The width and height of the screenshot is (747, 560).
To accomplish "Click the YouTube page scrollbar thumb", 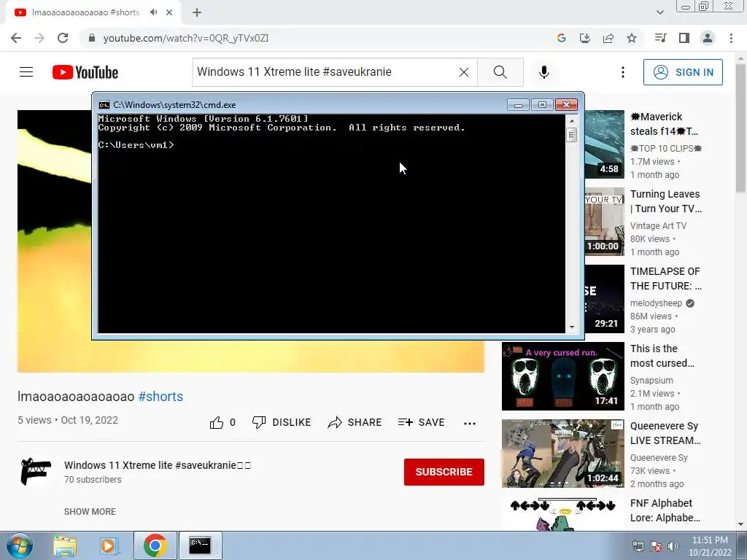I will (x=740, y=128).
